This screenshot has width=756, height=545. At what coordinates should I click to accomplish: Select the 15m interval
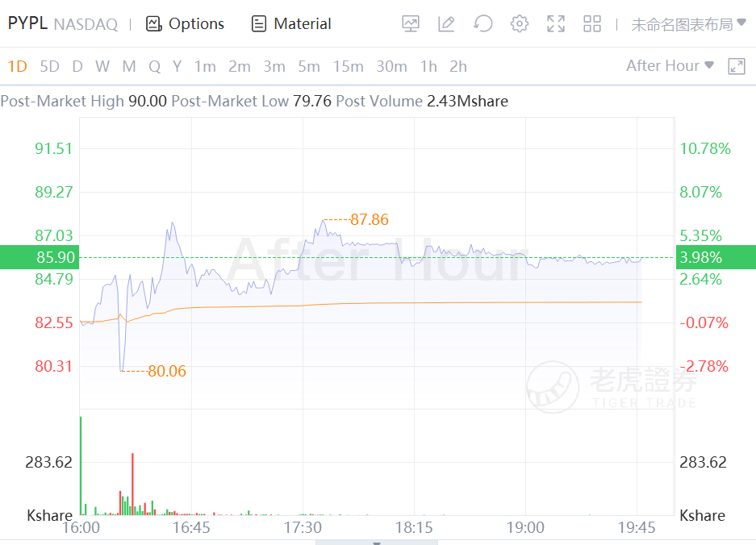(348, 66)
